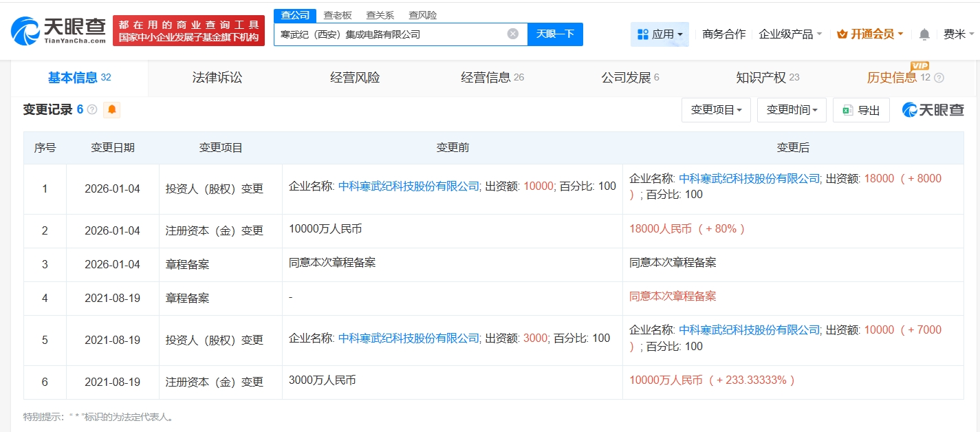Viewport: 980px width, 432px height.
Task: Expand the 变更项目 filter dropdown
Action: (x=716, y=110)
